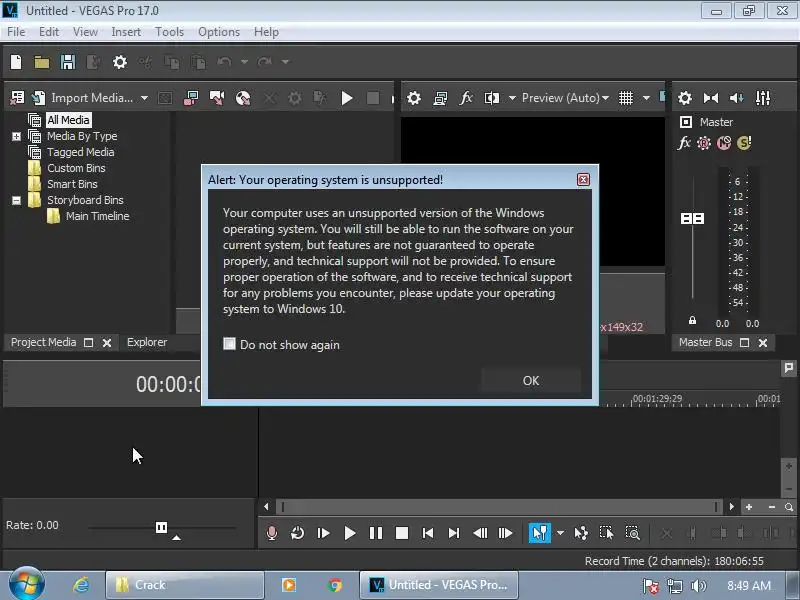Open Mixing Console icon in Master Bus
The image size is (800, 600).
click(x=763, y=98)
